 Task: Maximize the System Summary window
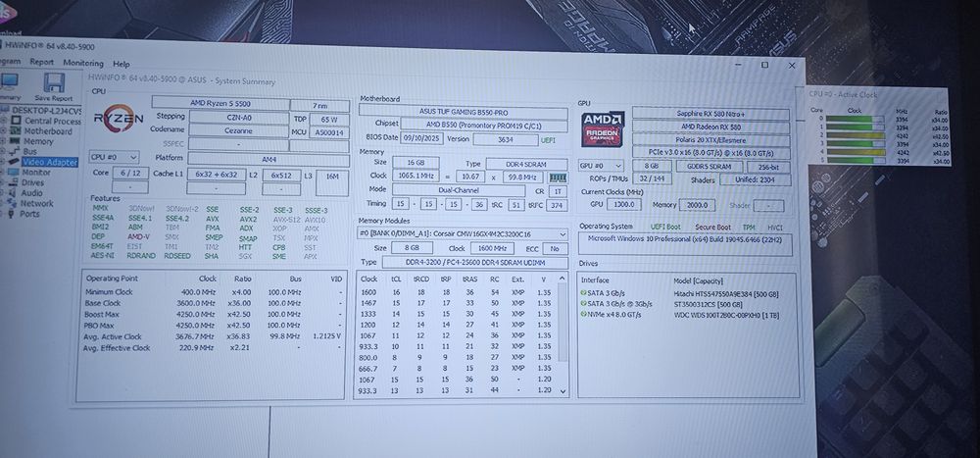point(764,65)
